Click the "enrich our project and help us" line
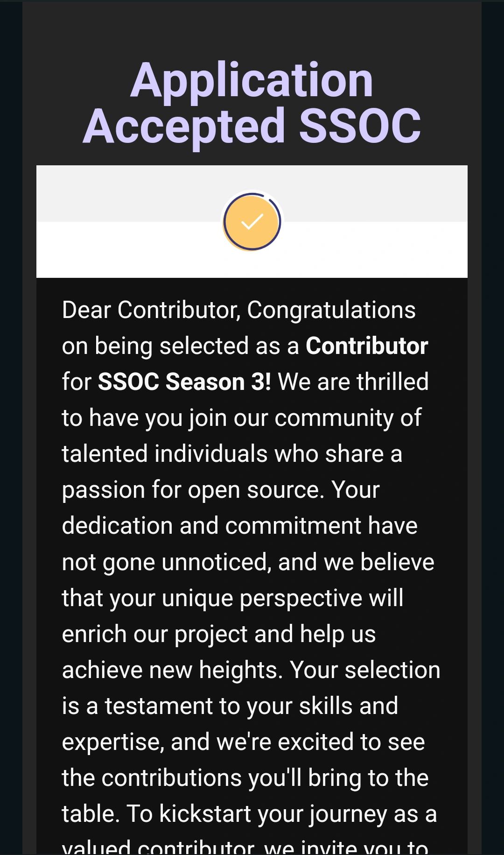The height and width of the screenshot is (855, 504). point(219,634)
